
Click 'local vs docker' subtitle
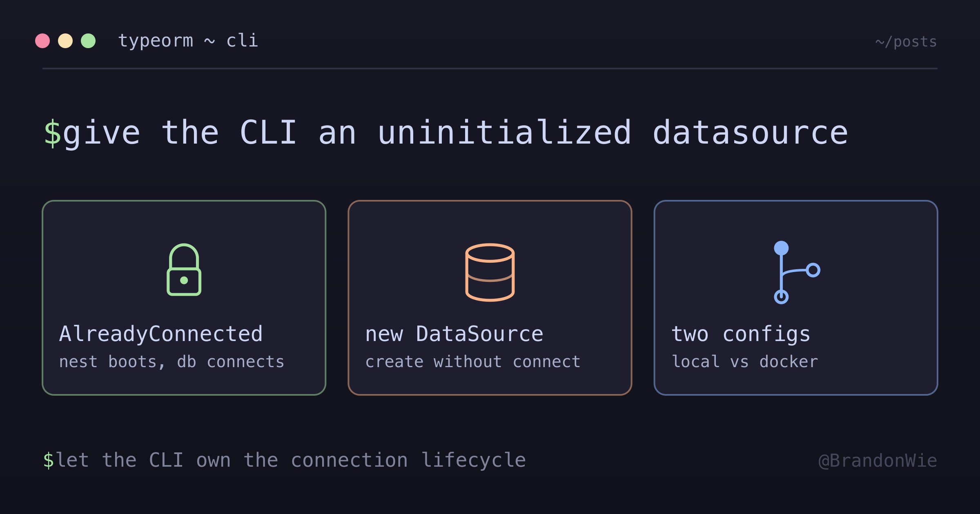[745, 361]
